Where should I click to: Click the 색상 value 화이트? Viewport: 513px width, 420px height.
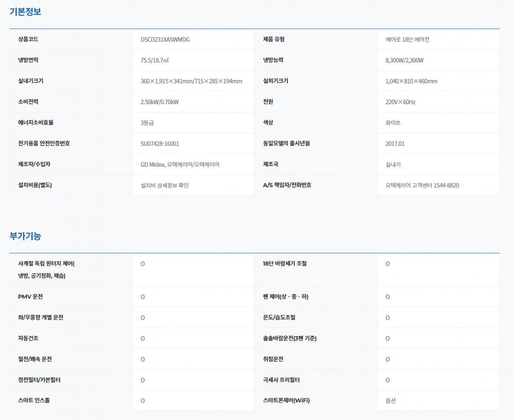point(393,123)
